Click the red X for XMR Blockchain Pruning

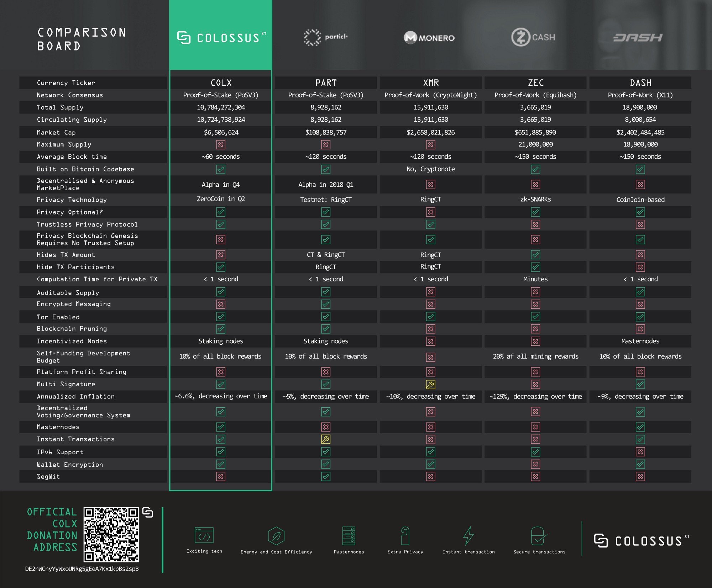pos(430,329)
